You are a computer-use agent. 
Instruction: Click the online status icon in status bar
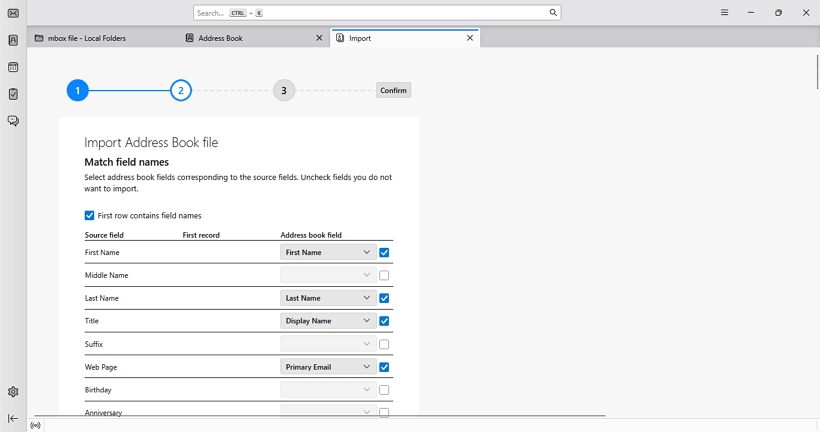pyautogui.click(x=35, y=425)
